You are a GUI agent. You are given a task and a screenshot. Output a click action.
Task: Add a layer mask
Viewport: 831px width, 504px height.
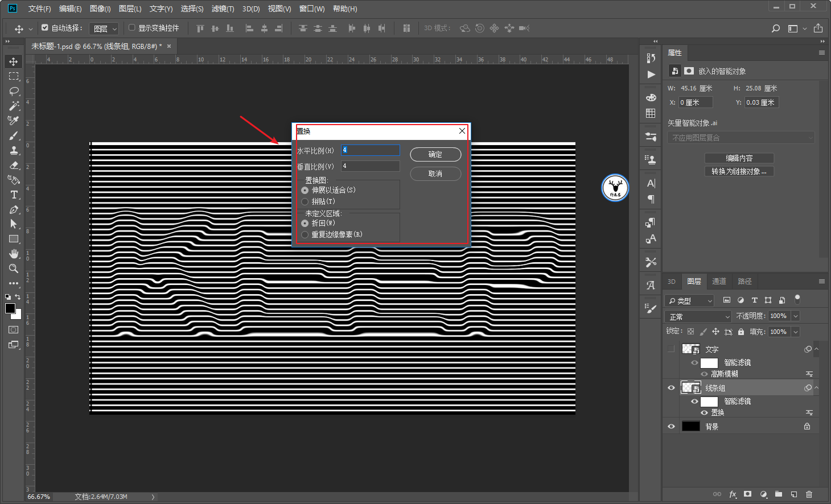click(748, 494)
